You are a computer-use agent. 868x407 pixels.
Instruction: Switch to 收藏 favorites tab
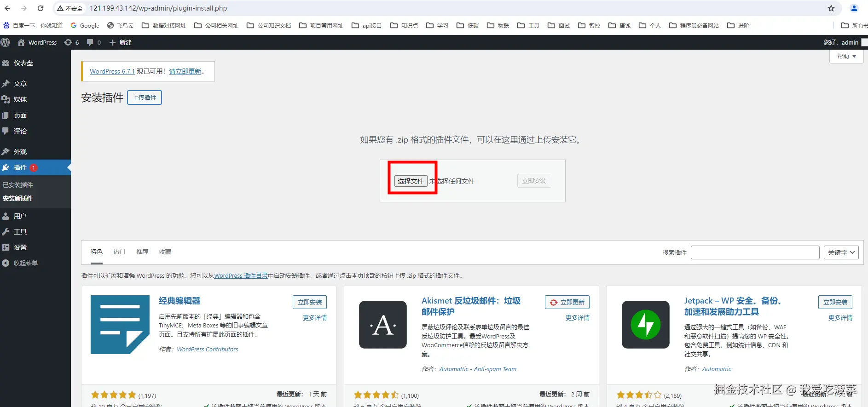pyautogui.click(x=165, y=252)
